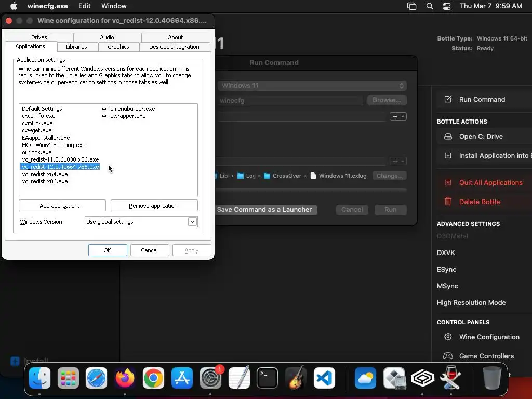Click the Quit All Applications x icon
Image resolution: width=532 pixels, height=399 pixels.
(x=448, y=182)
